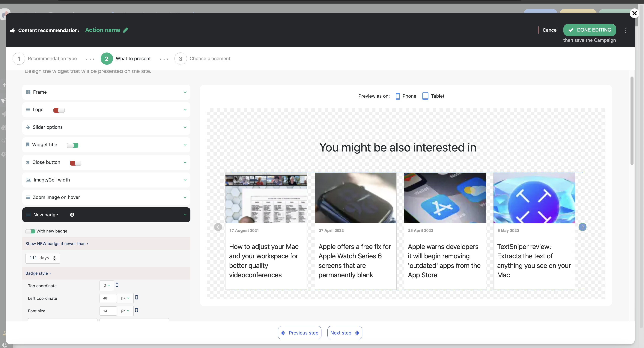Viewport: 644px width, 348px height.
Task: Click the dialog vertical scrollbar
Action: click(632, 121)
